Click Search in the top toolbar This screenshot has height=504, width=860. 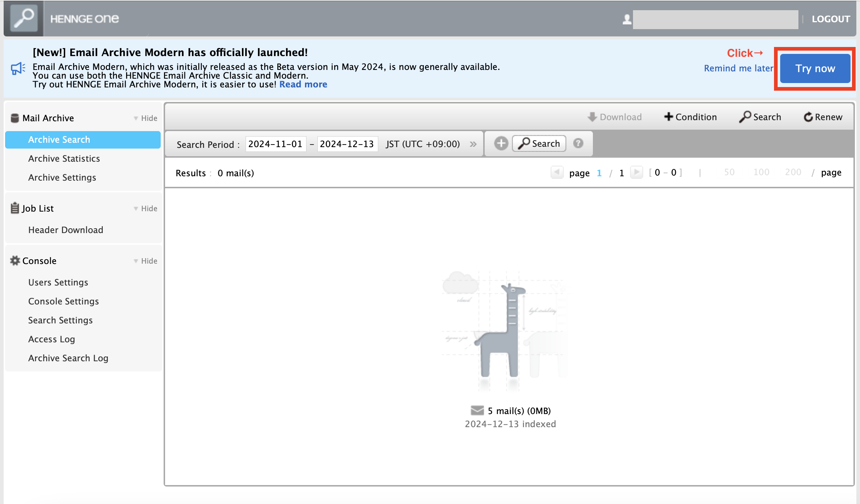[x=760, y=117]
